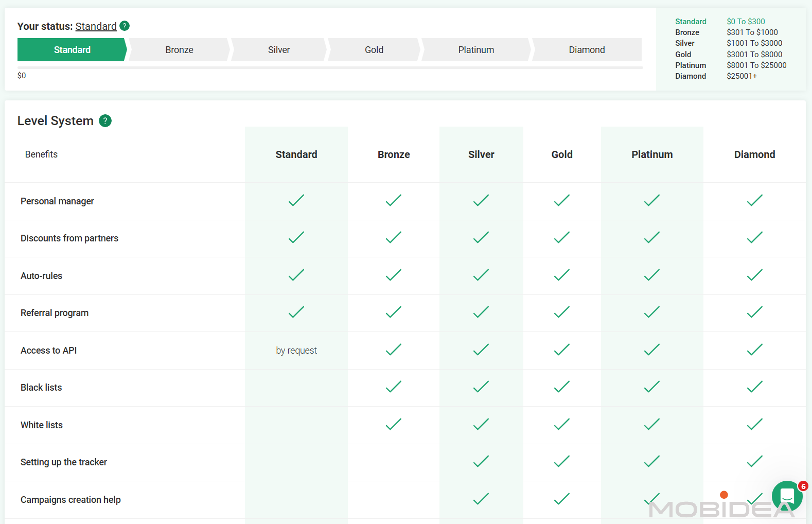Select the Standard status step
812x524 pixels.
pyautogui.click(x=72, y=50)
